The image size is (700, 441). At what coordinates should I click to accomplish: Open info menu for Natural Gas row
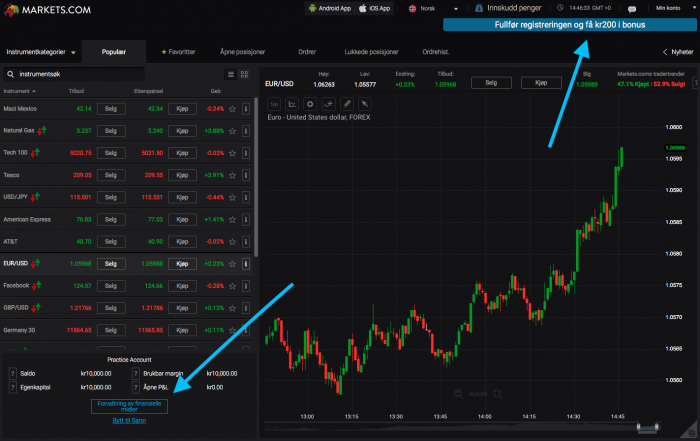246,131
